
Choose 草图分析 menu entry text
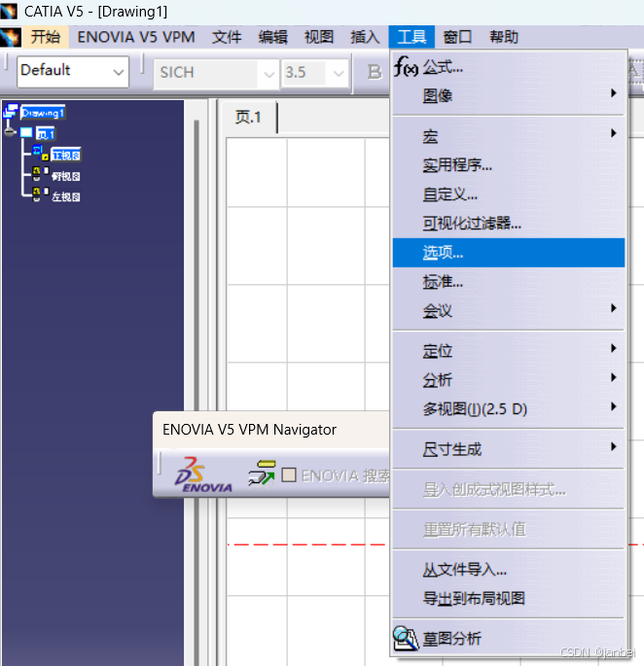pos(451,638)
